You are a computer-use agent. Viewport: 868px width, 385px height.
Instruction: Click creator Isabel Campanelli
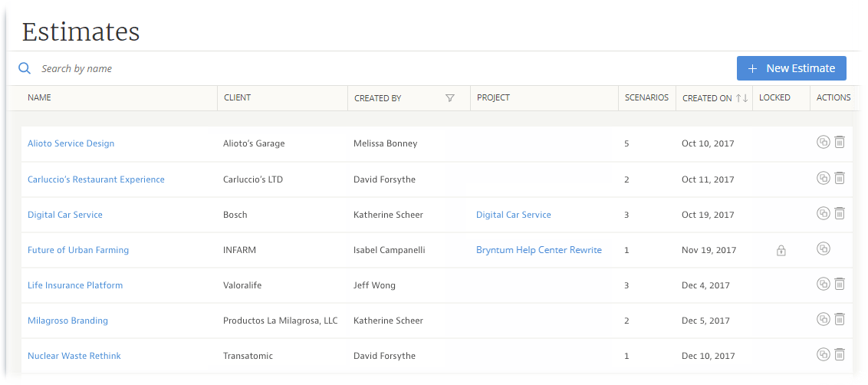tap(390, 250)
